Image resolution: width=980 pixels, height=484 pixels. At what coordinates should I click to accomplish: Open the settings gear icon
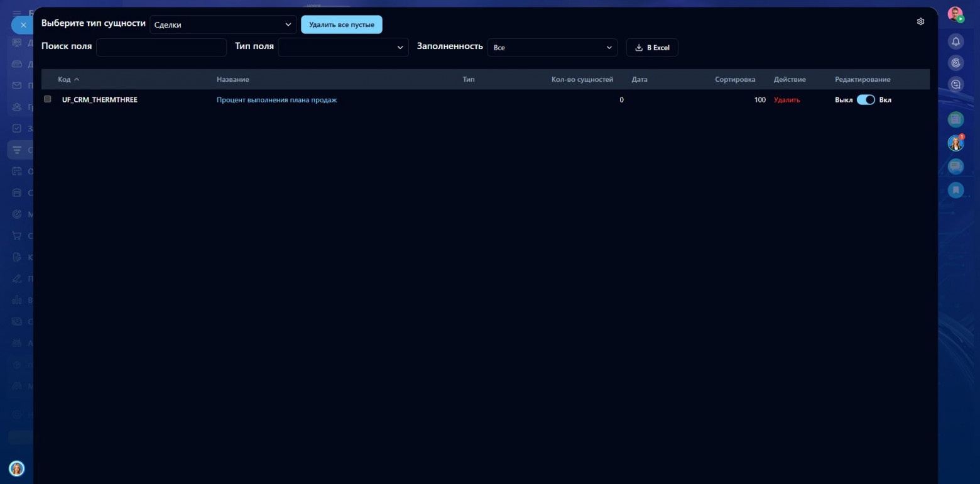[920, 21]
